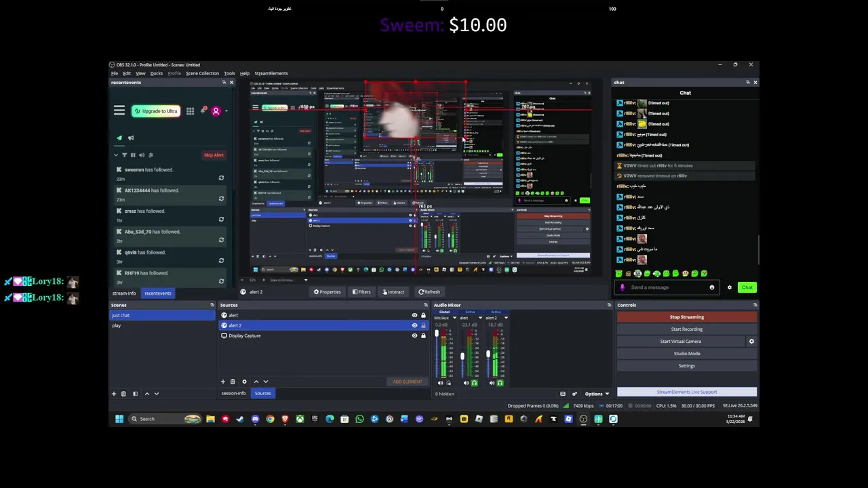Select the megaphone announcements icon

[131, 138]
